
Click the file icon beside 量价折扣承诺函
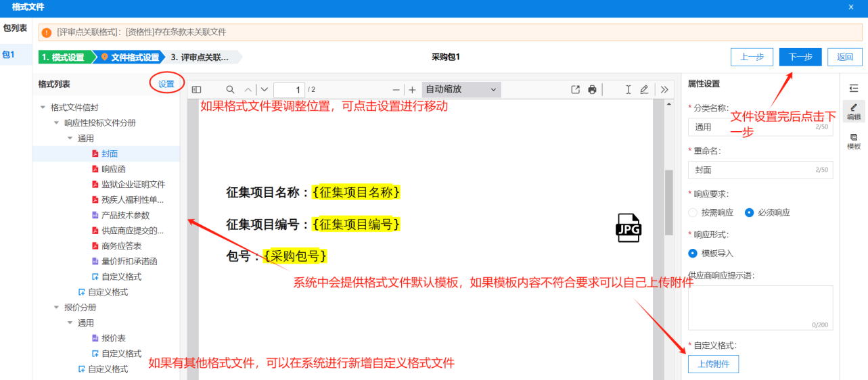click(x=95, y=261)
